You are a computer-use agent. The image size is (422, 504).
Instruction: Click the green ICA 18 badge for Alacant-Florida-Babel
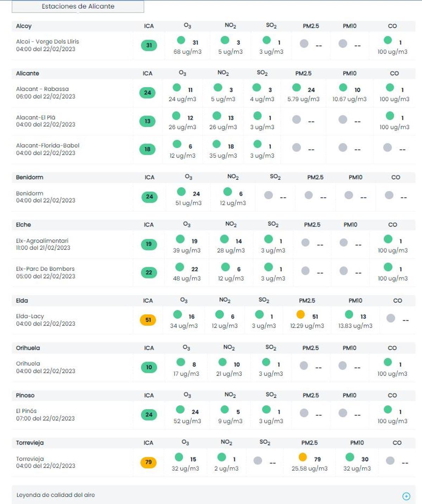148,149
